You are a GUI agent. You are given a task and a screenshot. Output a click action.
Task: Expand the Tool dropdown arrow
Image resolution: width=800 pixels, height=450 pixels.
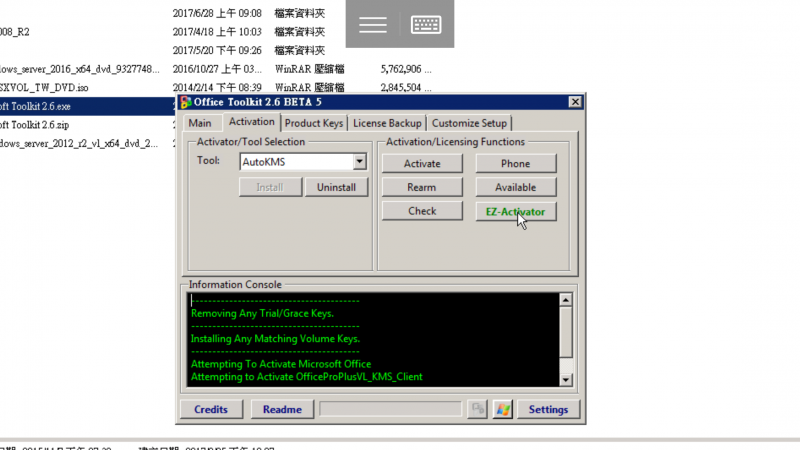coord(360,162)
